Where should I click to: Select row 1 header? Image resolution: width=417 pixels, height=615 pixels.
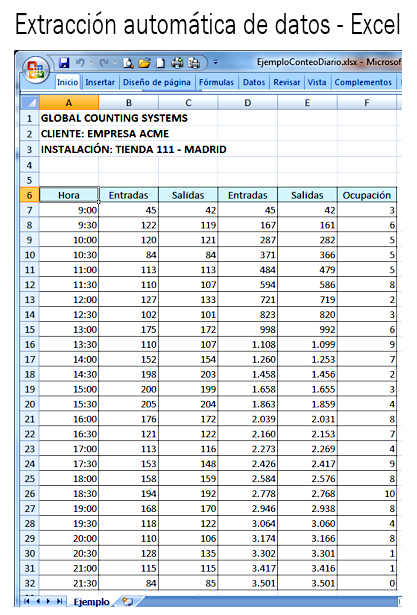pos(30,118)
